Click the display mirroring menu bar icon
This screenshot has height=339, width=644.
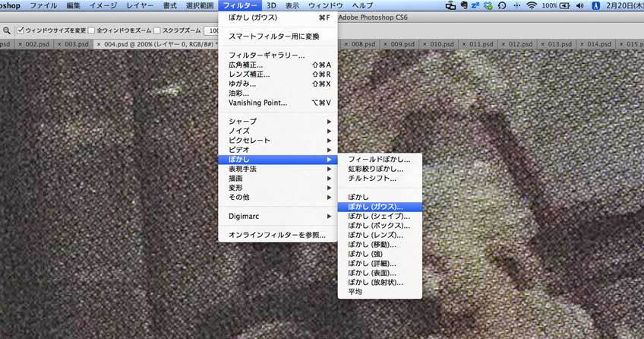pos(451,6)
